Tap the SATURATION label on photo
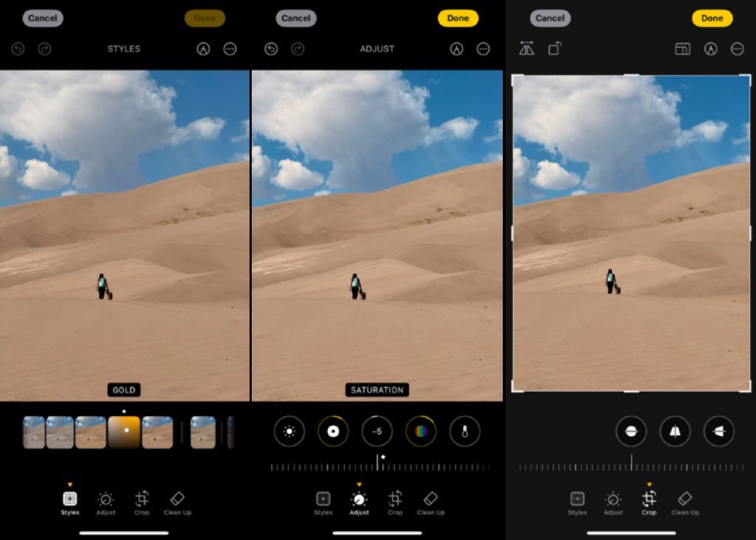 pos(377,390)
